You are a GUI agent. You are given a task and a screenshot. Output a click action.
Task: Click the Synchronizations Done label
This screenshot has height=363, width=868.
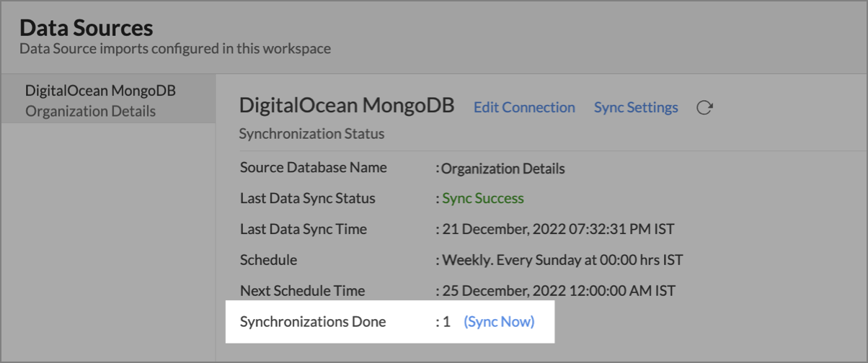pos(313,321)
